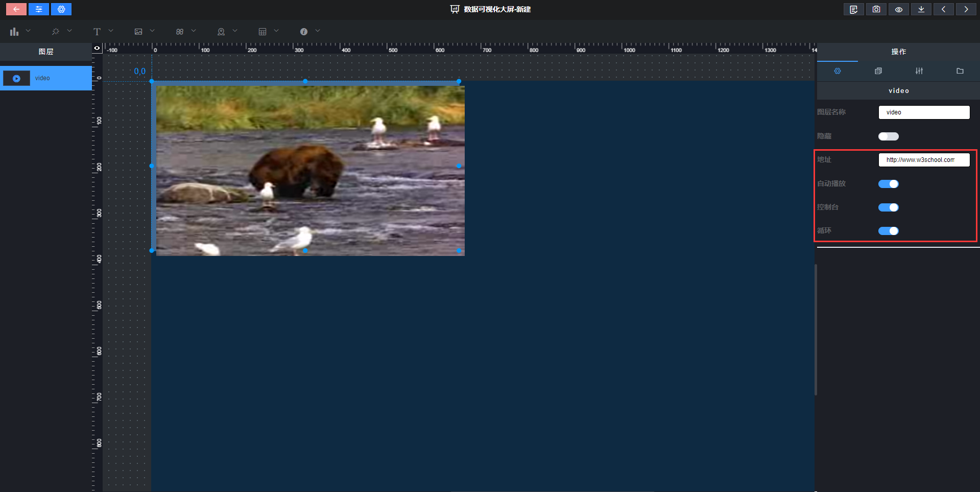This screenshot has height=492, width=980.
Task: Toggle the 循环 loop switch
Action: [x=889, y=231]
